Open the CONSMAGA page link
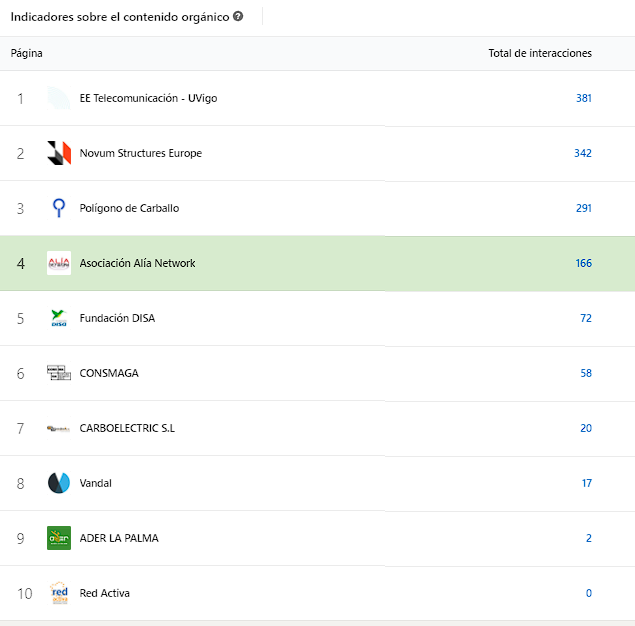 [109, 373]
